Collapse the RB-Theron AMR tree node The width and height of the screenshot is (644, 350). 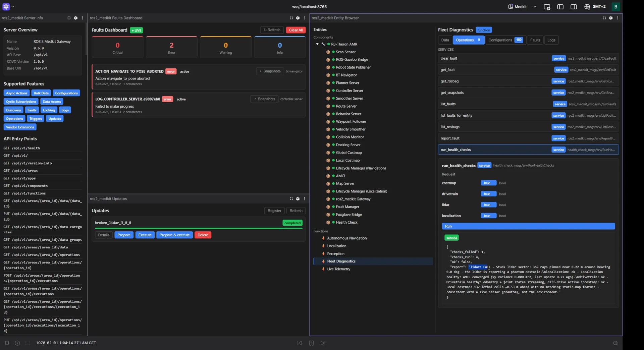click(x=317, y=44)
